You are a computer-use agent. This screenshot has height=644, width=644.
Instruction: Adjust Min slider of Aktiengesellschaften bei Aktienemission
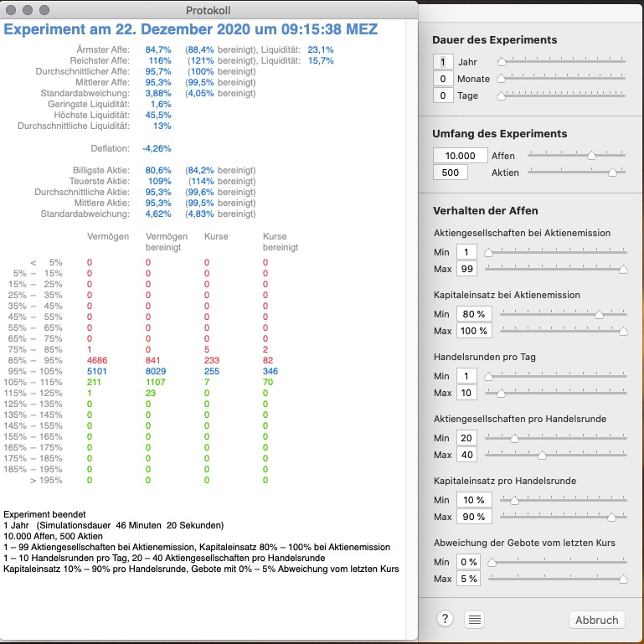pos(488,253)
